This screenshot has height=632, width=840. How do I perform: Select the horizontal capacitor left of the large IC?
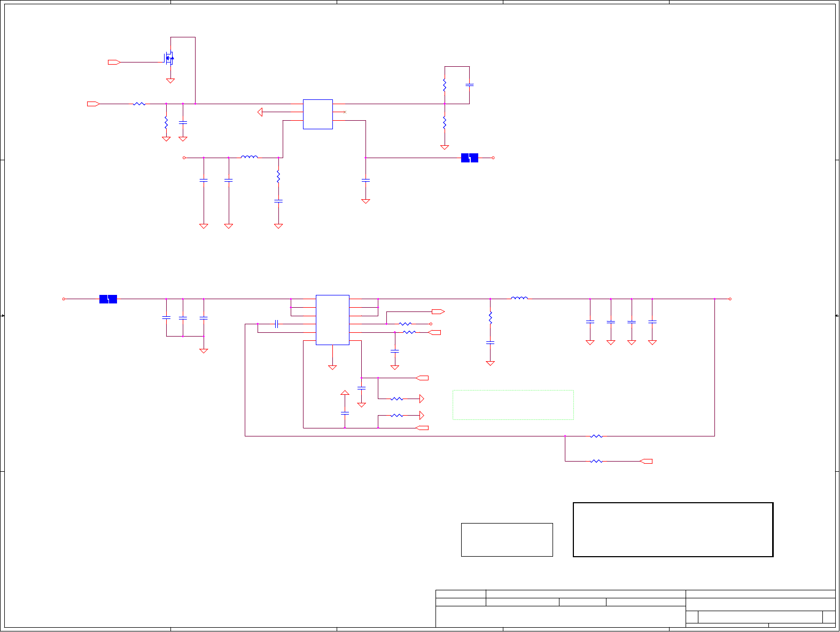(276, 324)
